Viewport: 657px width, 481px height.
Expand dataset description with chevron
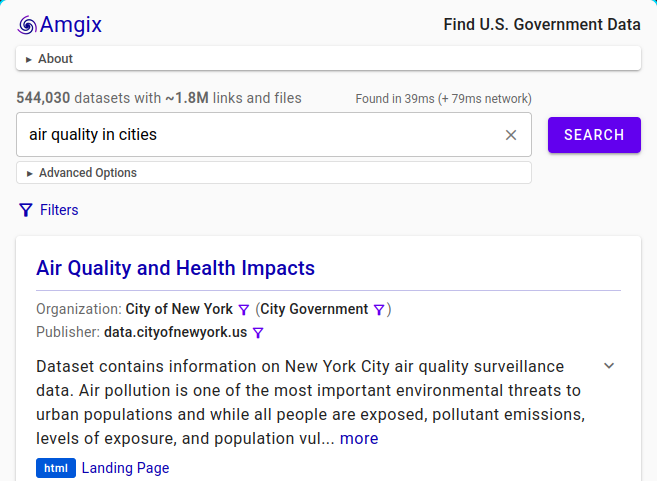[x=609, y=366]
